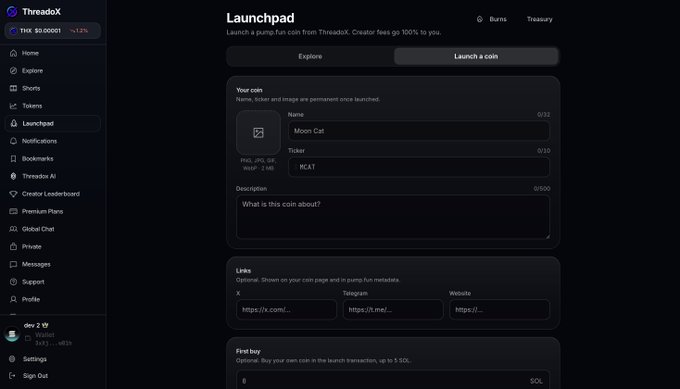
Task: Click the Telegram link input field
Action: click(393, 310)
